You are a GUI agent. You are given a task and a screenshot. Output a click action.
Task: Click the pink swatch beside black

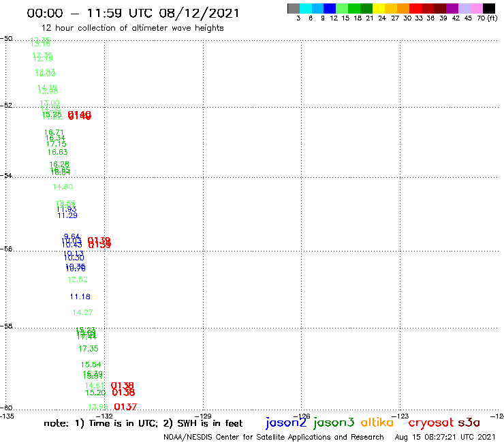[x=476, y=8]
